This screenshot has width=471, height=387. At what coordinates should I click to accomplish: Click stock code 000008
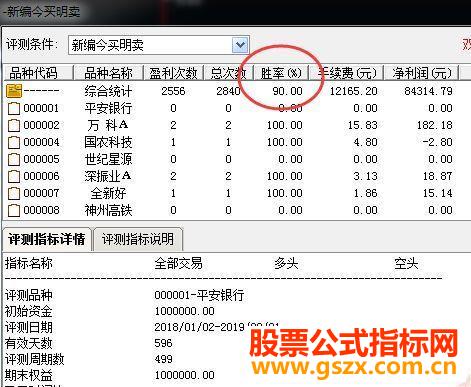tap(41, 210)
